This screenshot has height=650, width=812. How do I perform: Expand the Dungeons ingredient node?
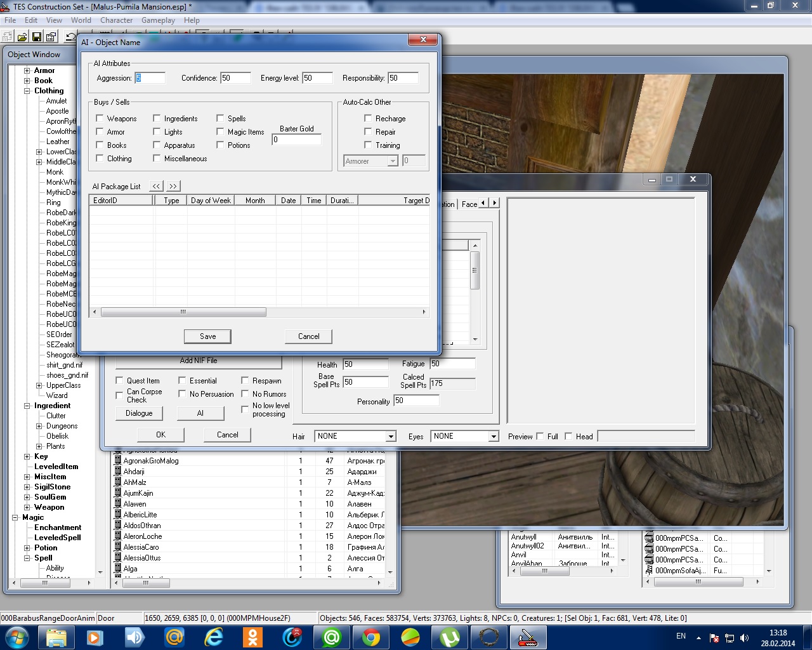coord(39,426)
